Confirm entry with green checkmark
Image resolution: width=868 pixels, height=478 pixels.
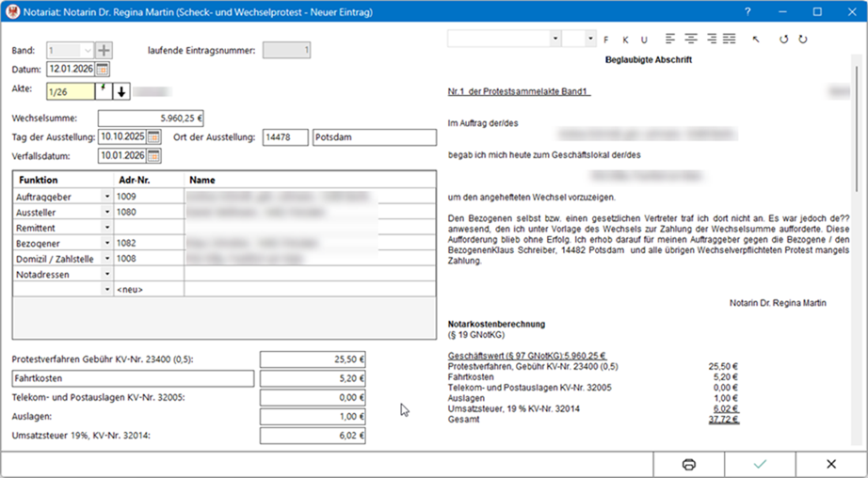760,464
